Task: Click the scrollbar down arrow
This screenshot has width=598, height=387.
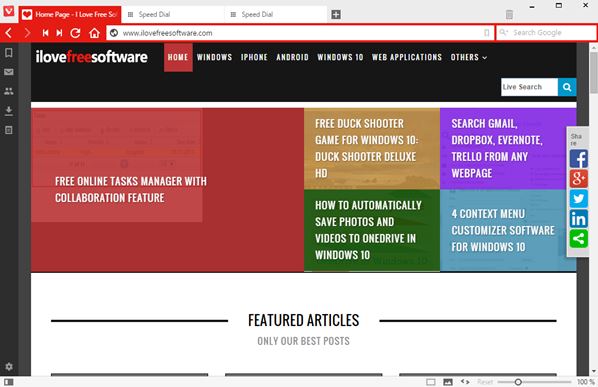Action: pyautogui.click(x=593, y=371)
